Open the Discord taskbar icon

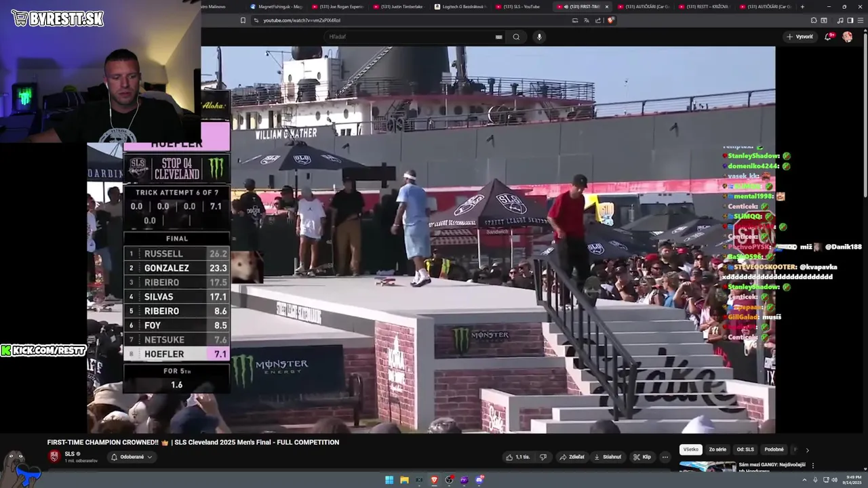coord(479,480)
